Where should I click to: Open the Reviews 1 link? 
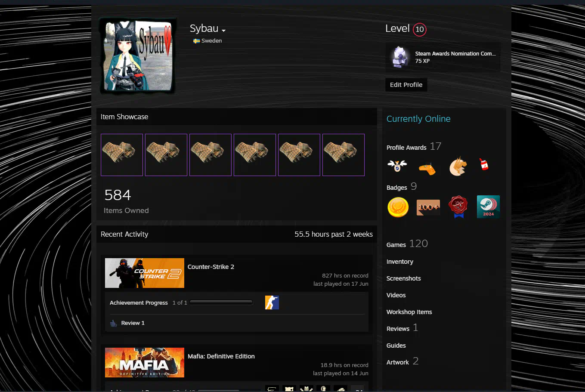click(x=402, y=328)
